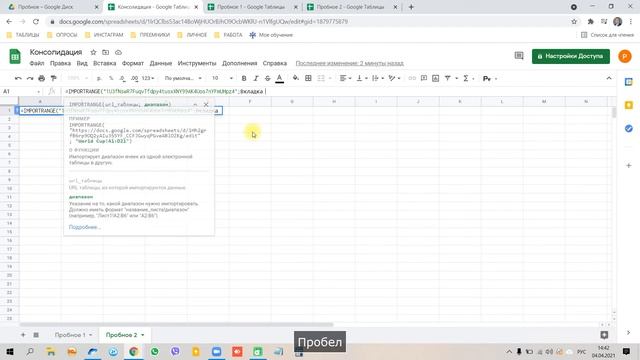The height and width of the screenshot is (360, 640).
Task: Insert a comment using toolbar icon
Action: [424, 78]
